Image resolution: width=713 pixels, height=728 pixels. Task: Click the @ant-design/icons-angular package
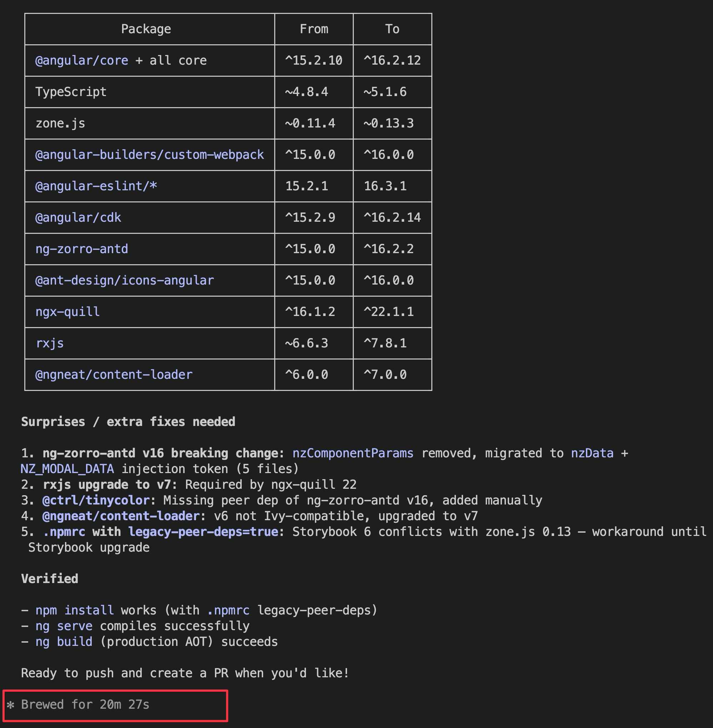click(x=124, y=281)
